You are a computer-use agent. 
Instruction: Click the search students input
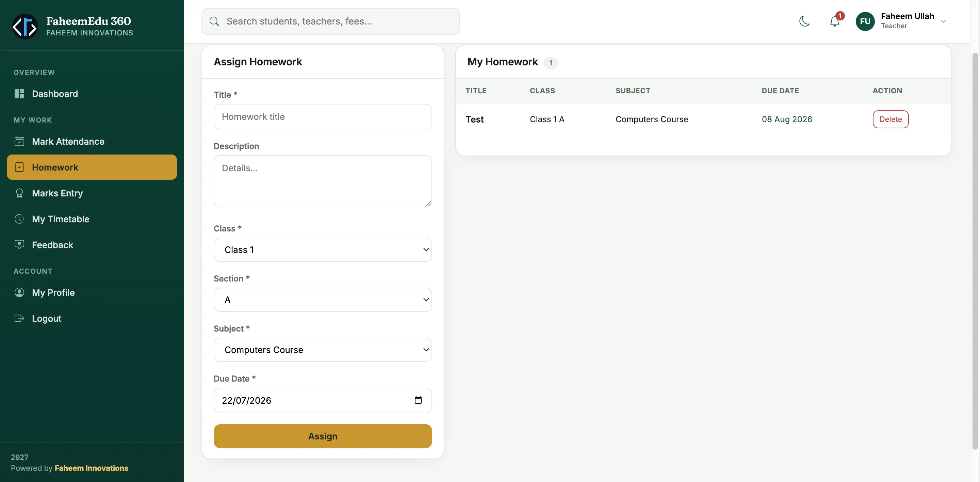331,21
